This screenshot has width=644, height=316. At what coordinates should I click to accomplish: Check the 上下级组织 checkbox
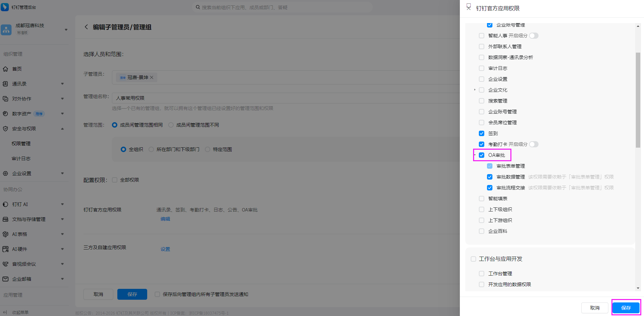(x=482, y=209)
